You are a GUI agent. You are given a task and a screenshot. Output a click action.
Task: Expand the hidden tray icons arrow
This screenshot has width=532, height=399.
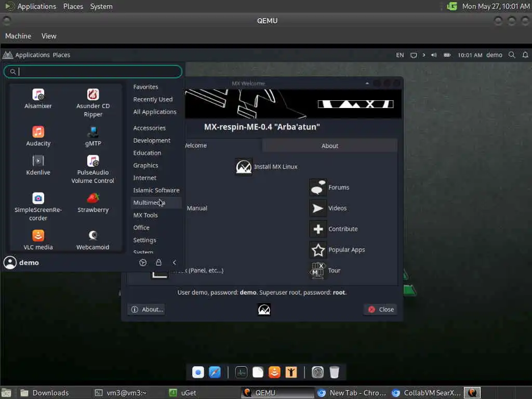[x=424, y=55]
